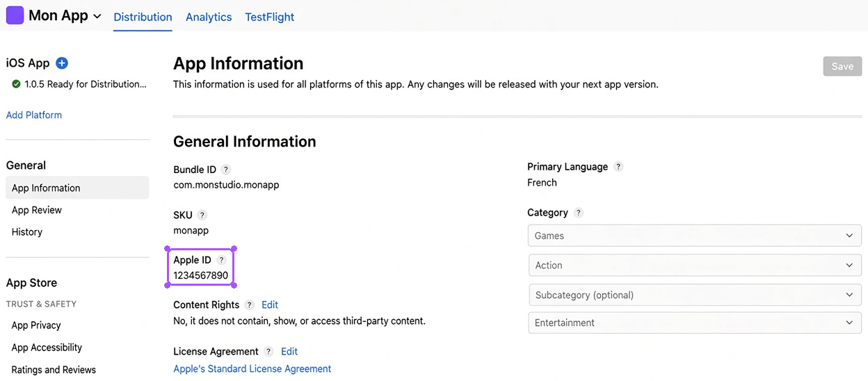Screen dimensions: 868x381
Task: Click the Primary Language value French
Action: pyautogui.click(x=542, y=183)
